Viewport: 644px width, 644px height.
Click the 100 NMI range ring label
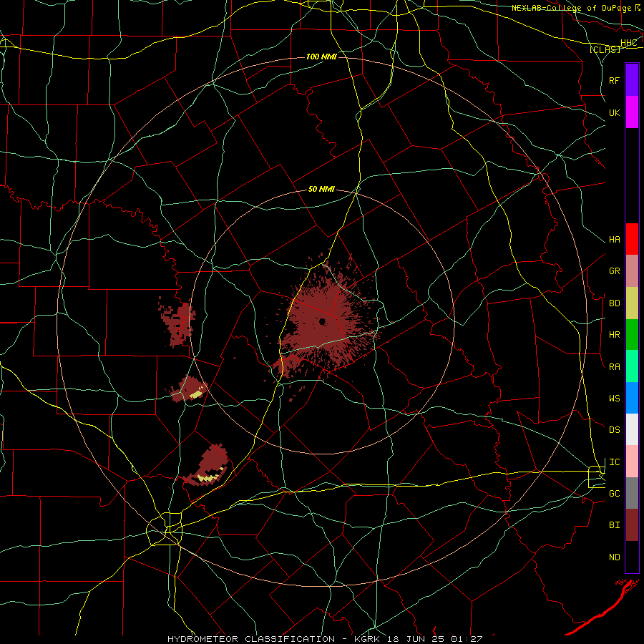[321, 57]
